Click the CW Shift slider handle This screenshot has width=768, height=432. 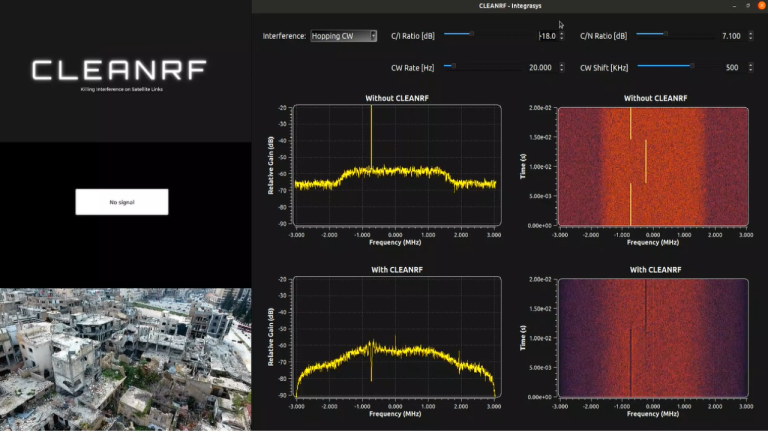pyautogui.click(x=691, y=66)
